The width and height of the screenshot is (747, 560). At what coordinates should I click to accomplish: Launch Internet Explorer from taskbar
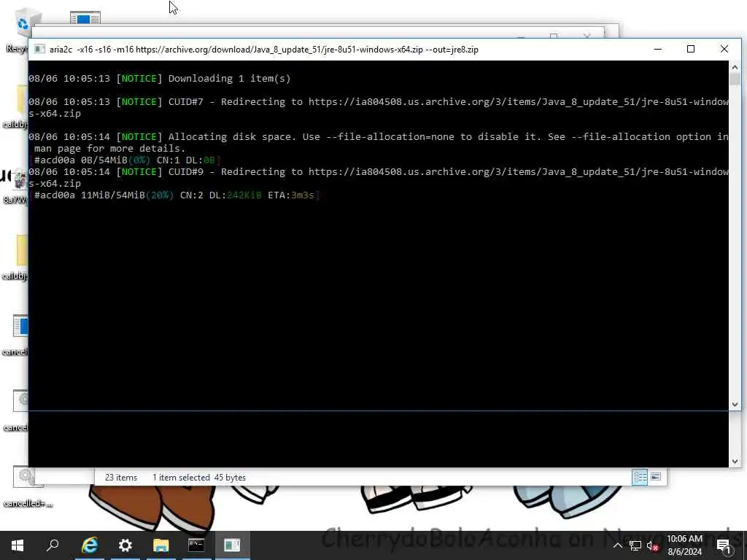click(90, 545)
